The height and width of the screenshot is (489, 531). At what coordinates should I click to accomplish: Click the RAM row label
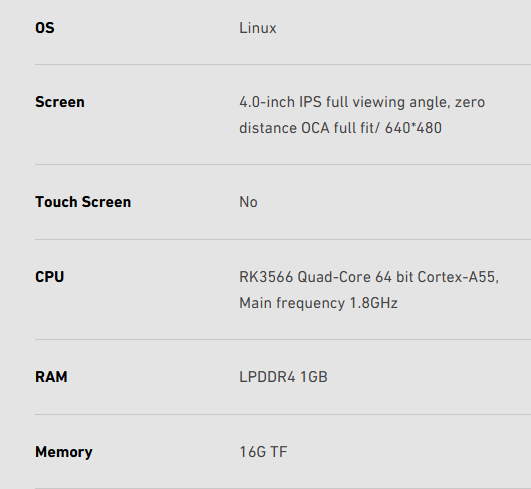click(51, 377)
